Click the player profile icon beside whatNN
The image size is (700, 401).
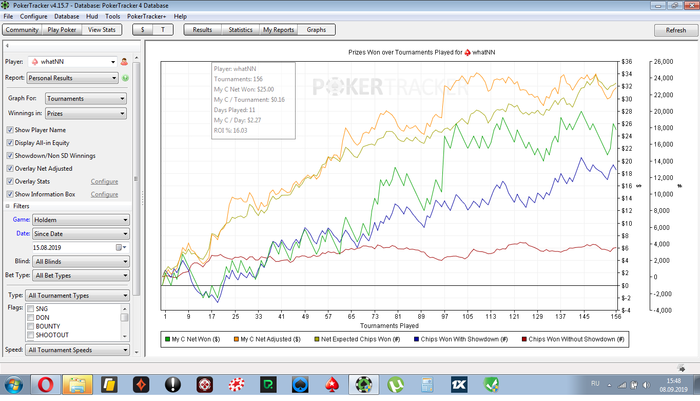tap(124, 62)
